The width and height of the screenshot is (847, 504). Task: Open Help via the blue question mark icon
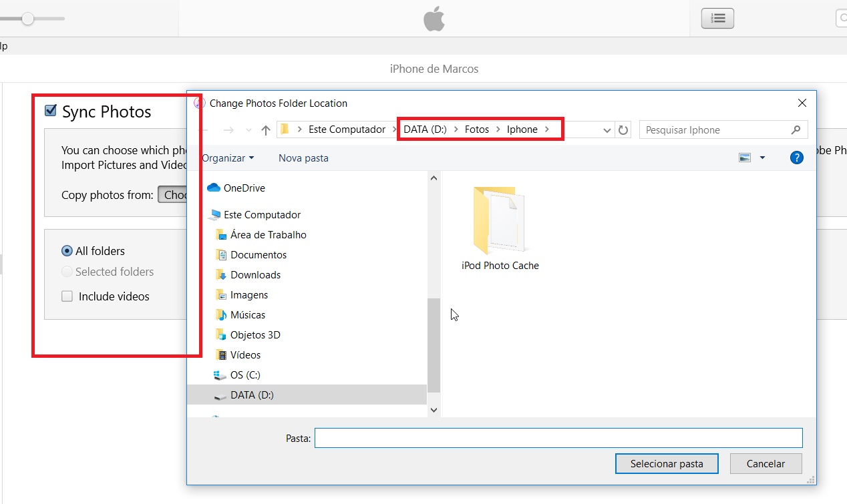796,158
